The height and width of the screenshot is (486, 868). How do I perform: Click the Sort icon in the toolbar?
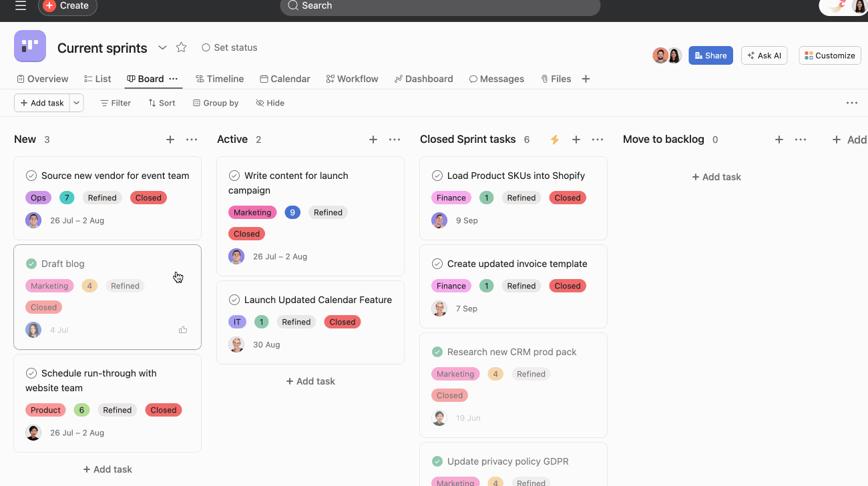(x=152, y=103)
